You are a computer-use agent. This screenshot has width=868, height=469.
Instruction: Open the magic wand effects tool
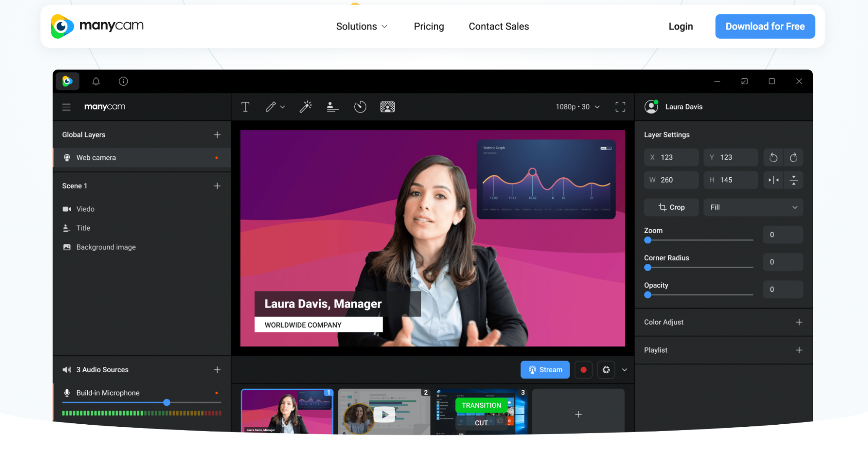pos(306,107)
